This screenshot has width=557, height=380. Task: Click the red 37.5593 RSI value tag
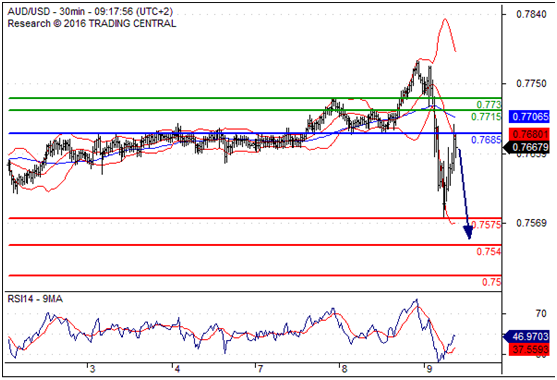(x=529, y=349)
